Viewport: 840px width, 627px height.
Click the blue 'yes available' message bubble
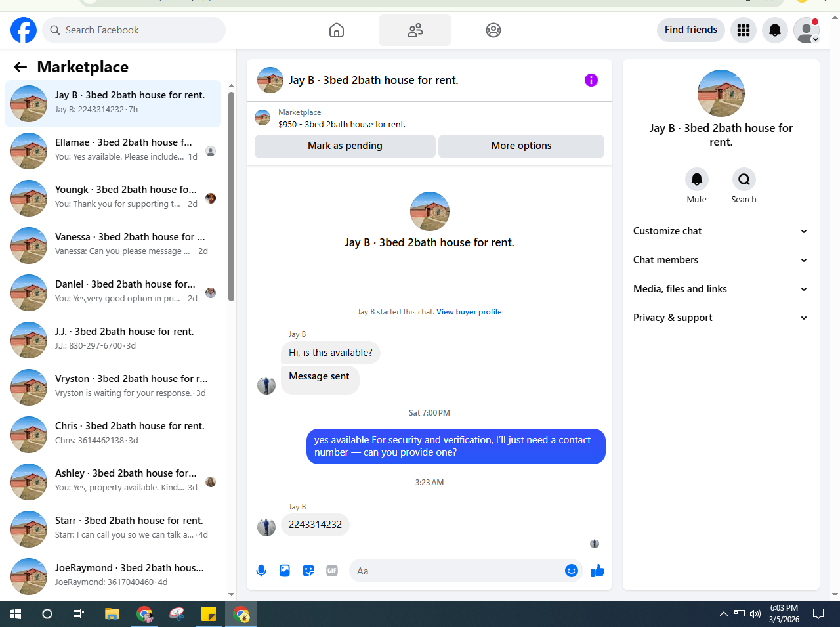[456, 446]
